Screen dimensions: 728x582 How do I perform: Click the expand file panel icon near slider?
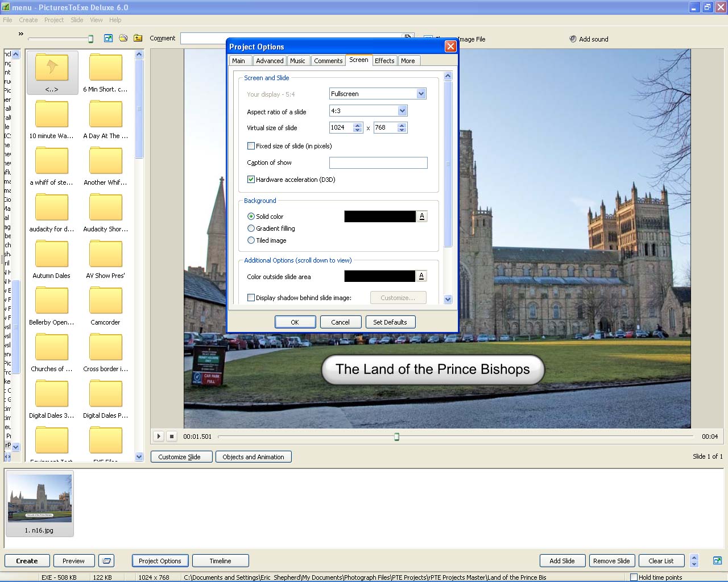tap(108, 39)
